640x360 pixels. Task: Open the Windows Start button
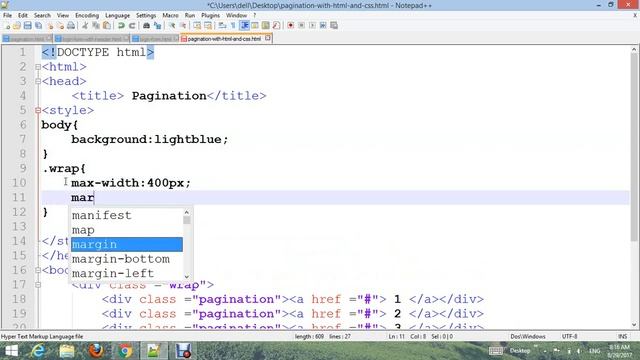11,351
